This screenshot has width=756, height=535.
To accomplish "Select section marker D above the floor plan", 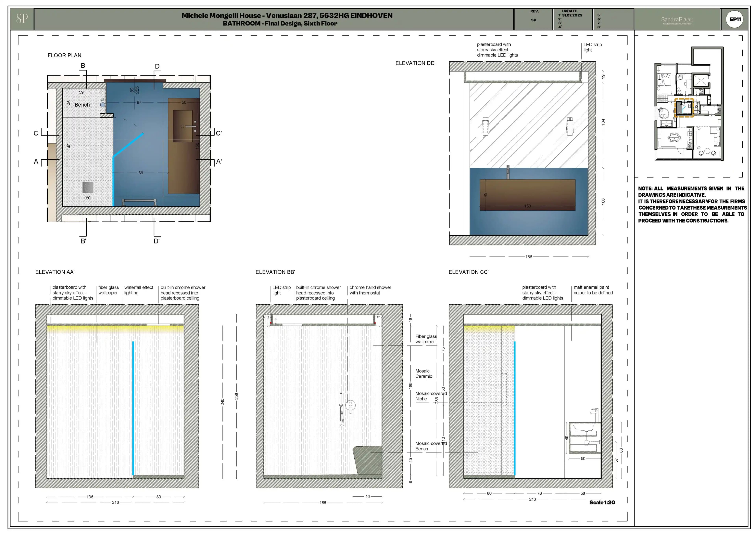I will pos(157,66).
